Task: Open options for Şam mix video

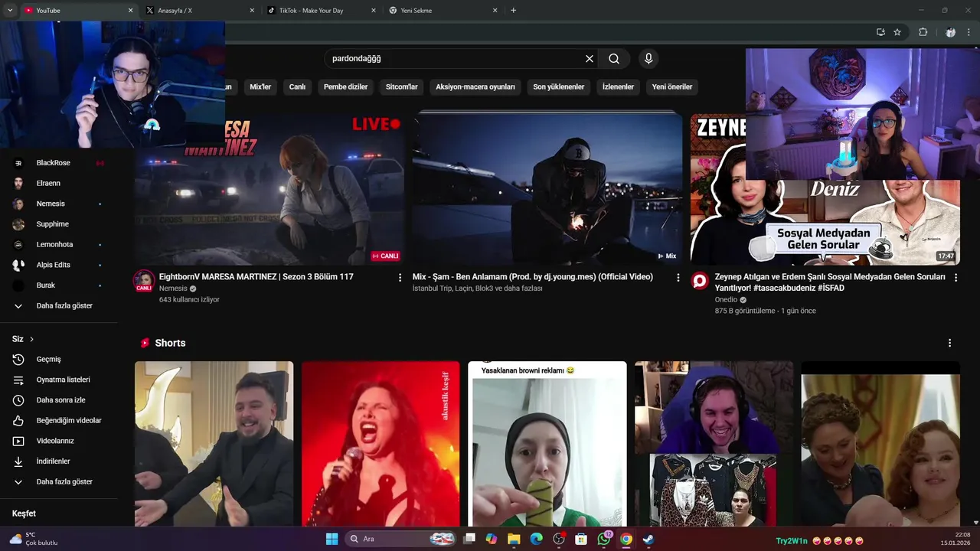Action: coord(678,278)
